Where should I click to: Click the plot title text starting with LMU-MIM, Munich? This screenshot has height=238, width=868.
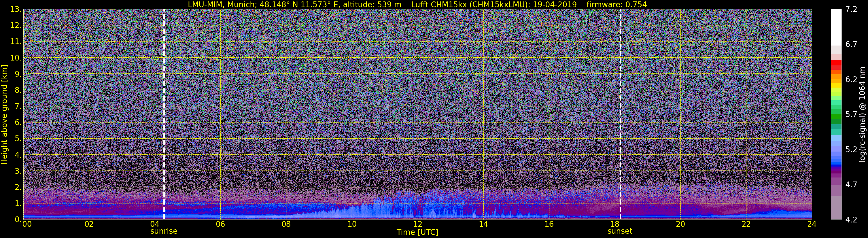pos(417,4)
